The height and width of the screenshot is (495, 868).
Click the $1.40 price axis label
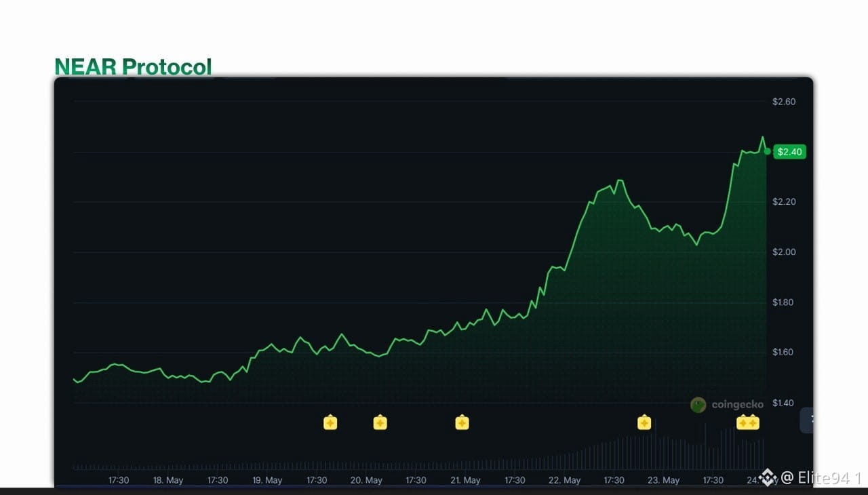click(x=784, y=403)
